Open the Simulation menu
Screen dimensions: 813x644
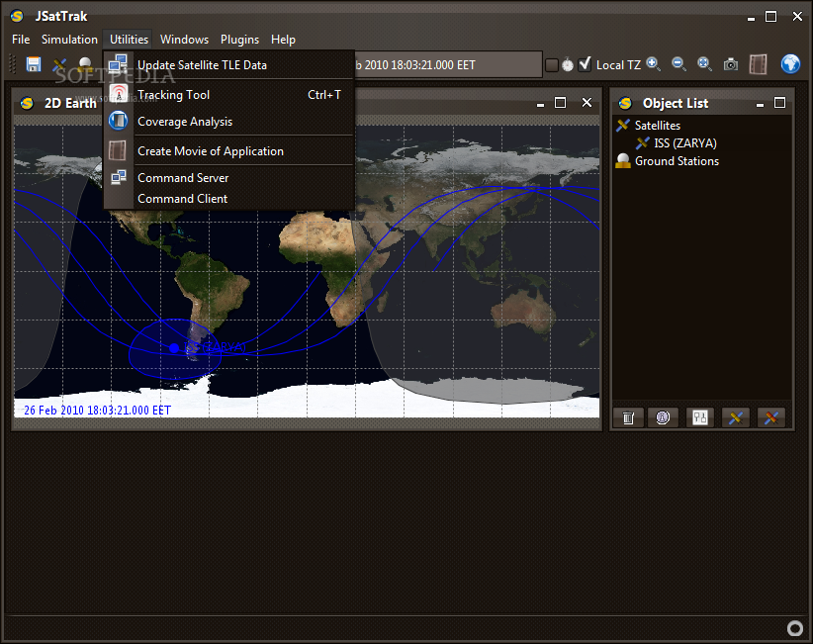tap(69, 40)
